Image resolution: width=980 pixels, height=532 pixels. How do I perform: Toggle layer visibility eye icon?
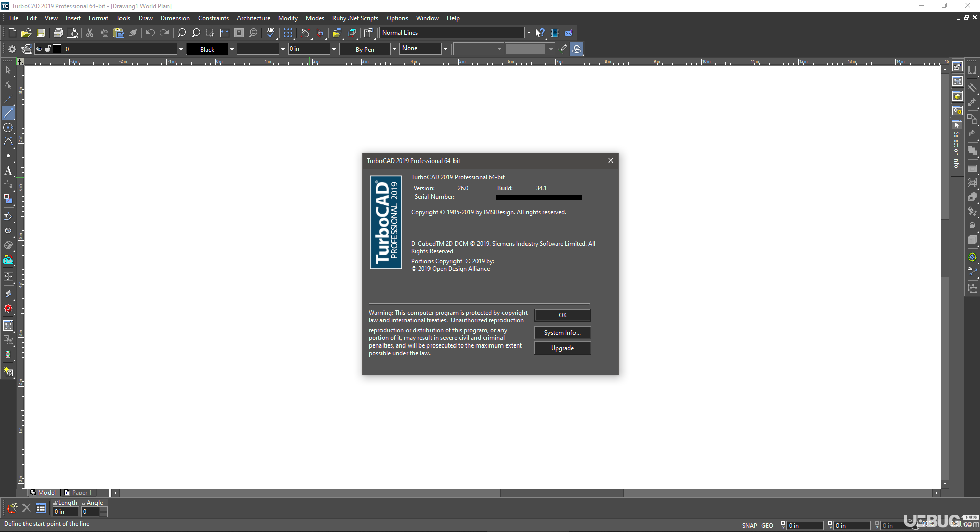click(39, 49)
